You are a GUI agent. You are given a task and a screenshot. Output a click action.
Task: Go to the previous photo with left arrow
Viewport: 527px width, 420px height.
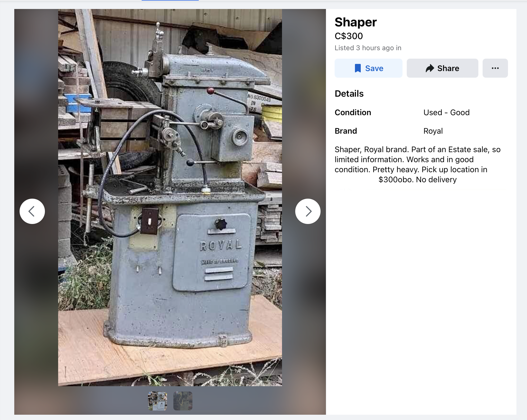click(32, 211)
